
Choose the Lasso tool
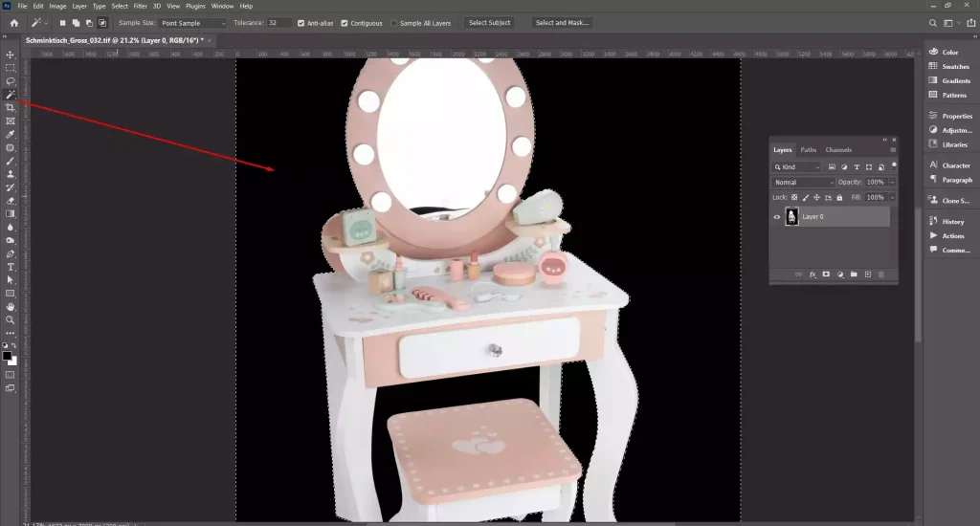pos(11,81)
